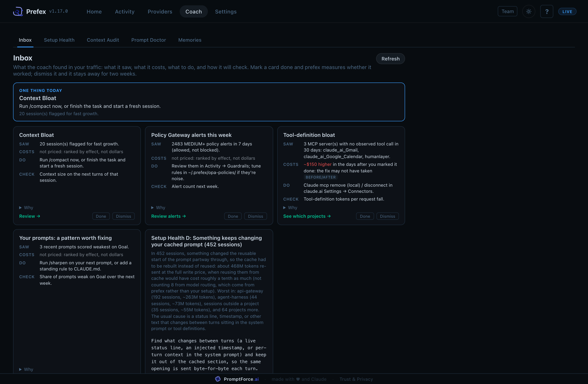Viewport: 588px width, 384px height.
Task: Click the Setup Health D card title
Action: point(207,241)
